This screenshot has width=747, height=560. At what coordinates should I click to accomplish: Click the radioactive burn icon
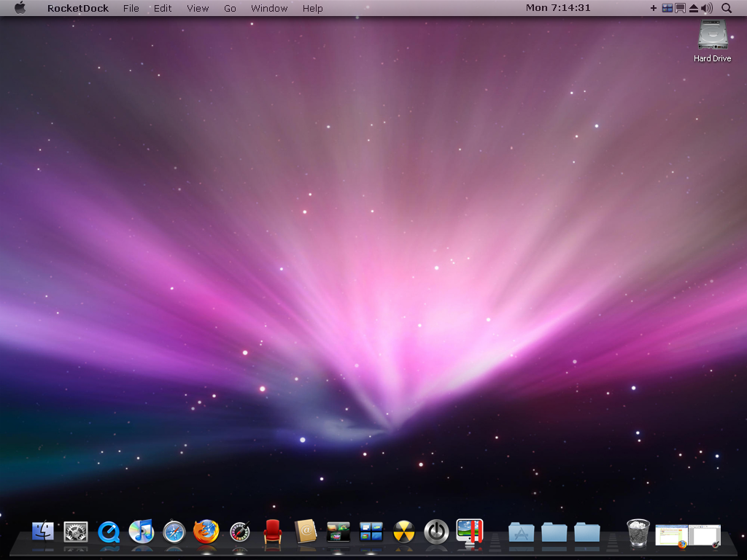click(x=403, y=534)
